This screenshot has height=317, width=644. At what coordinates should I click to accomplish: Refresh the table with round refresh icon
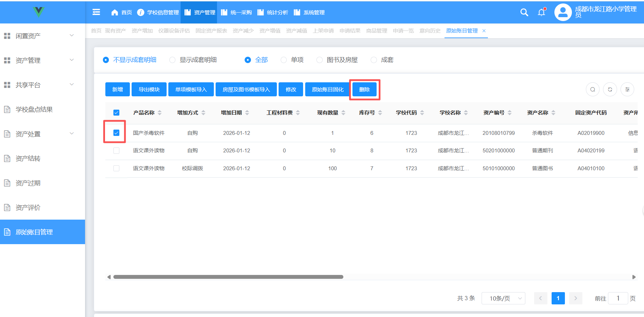610,90
